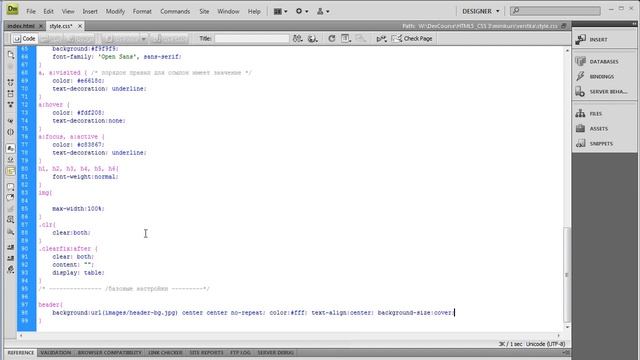Toggle line numbers in the coding toolbar
640x360 pixels.
point(11,149)
